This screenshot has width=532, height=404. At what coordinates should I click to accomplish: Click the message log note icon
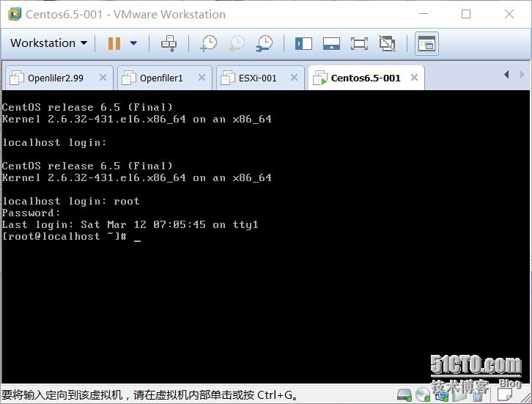pyautogui.click(x=504, y=394)
